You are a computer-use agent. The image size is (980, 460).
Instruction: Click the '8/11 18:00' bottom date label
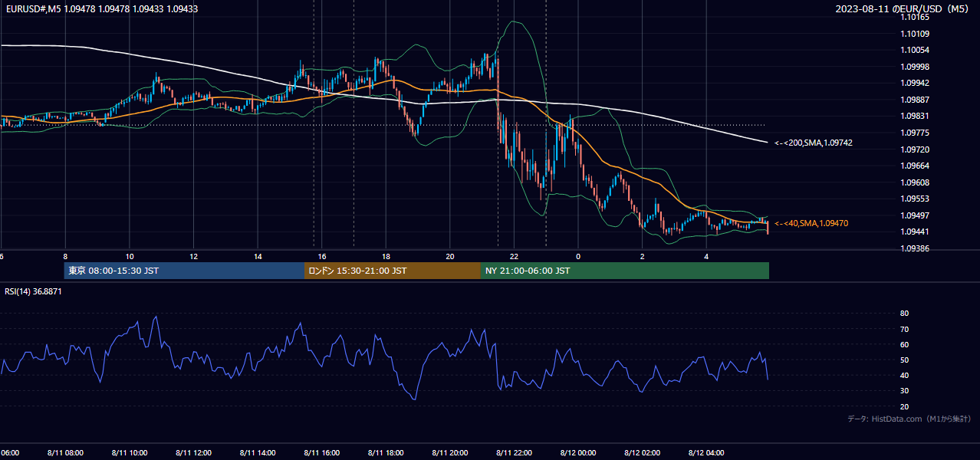[x=386, y=452]
